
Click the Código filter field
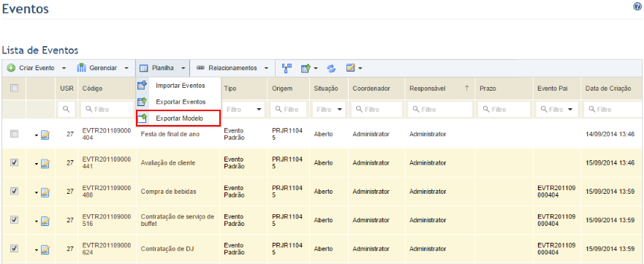(x=107, y=110)
